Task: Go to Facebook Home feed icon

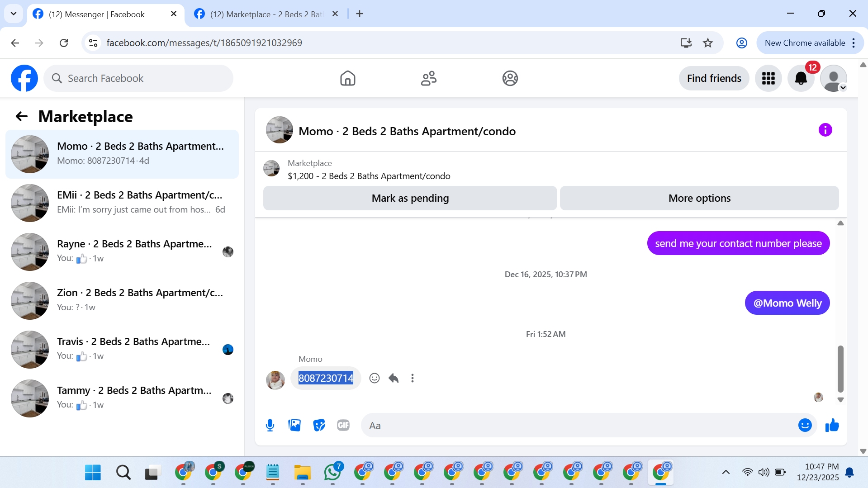Action: (x=347, y=78)
